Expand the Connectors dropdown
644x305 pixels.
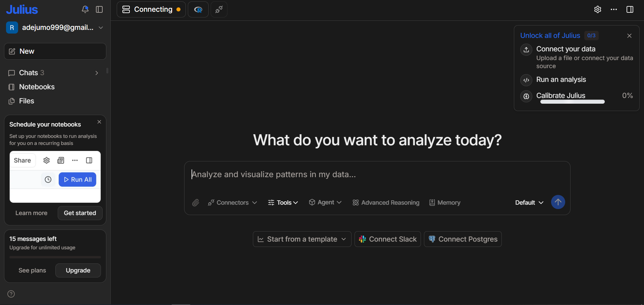(232, 203)
